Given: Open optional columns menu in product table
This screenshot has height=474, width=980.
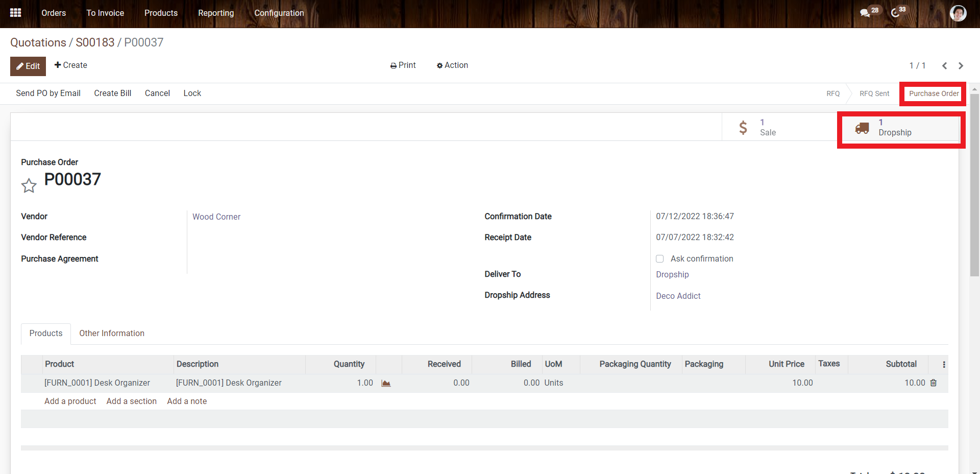Looking at the screenshot, I should point(944,364).
